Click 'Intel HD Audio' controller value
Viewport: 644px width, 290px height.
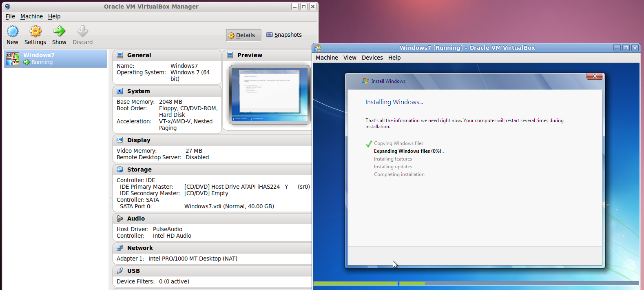point(172,236)
